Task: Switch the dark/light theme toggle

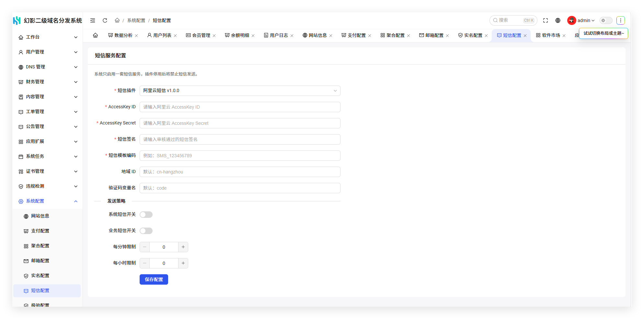Action: pos(606,20)
